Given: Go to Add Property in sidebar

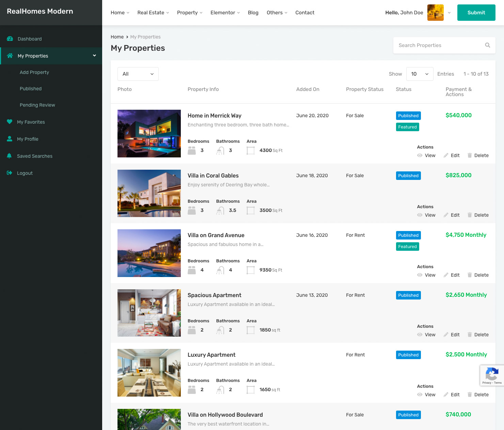Looking at the screenshot, I should tap(34, 72).
